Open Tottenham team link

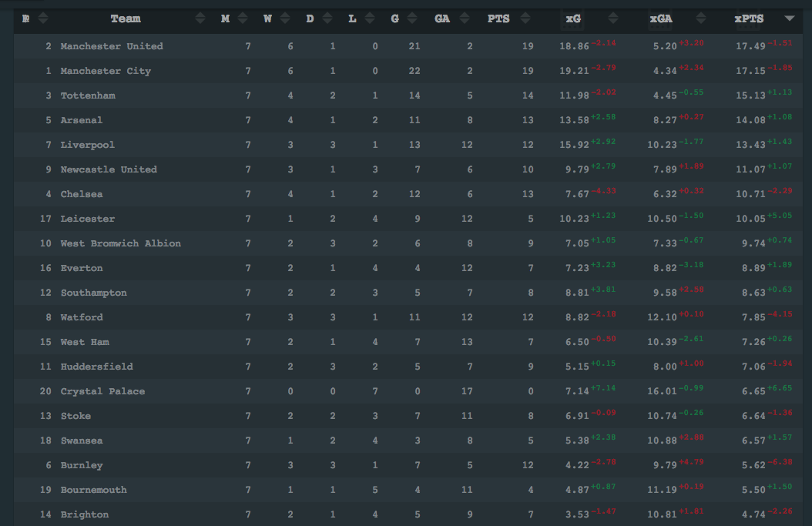tap(88, 95)
